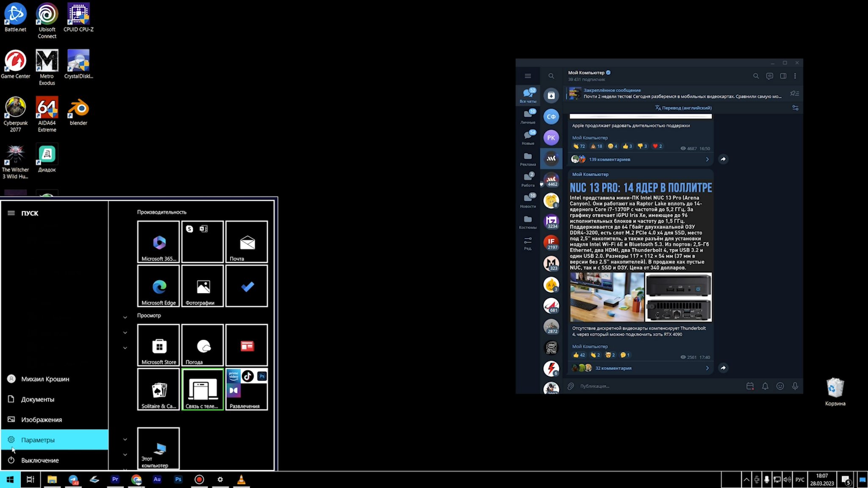Select the Личные folder tab

click(x=528, y=116)
